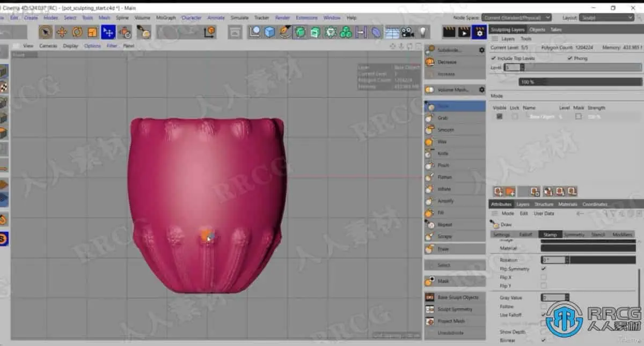Select the Erase sculpt brush

point(455,249)
